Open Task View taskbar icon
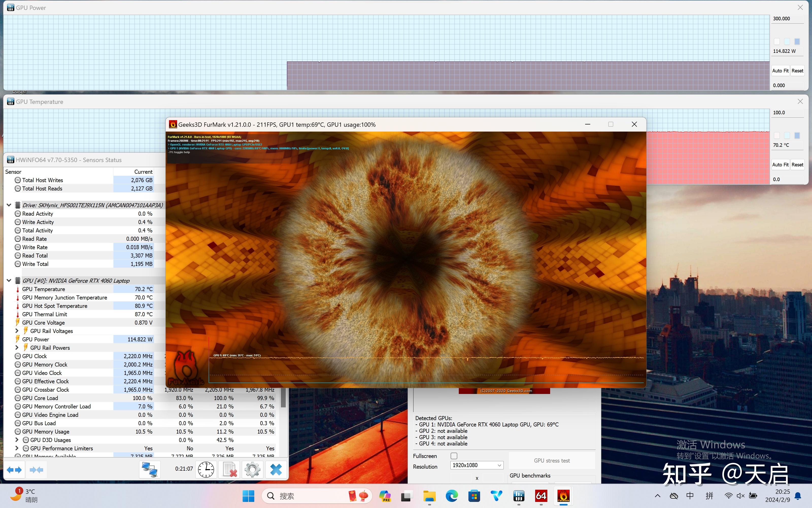The image size is (812, 508). click(x=407, y=496)
